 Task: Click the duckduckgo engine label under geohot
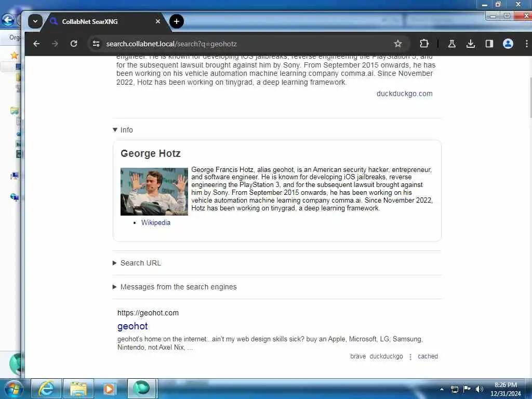386,356
